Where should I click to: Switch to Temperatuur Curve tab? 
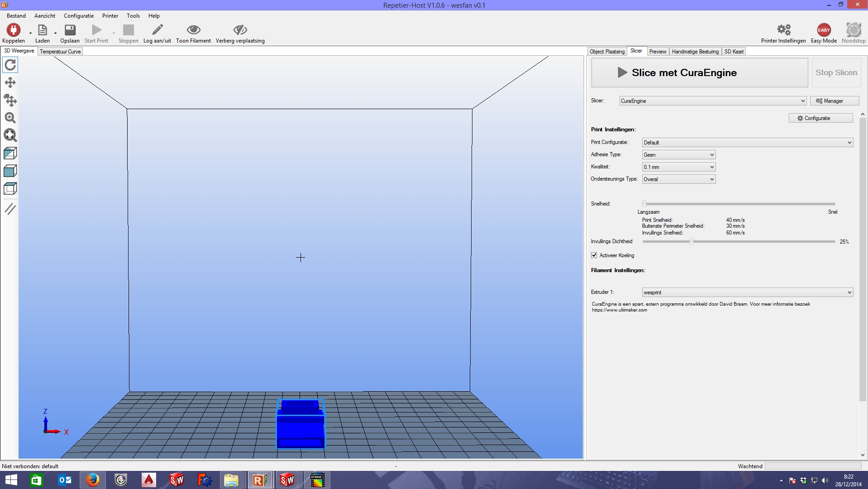point(60,52)
